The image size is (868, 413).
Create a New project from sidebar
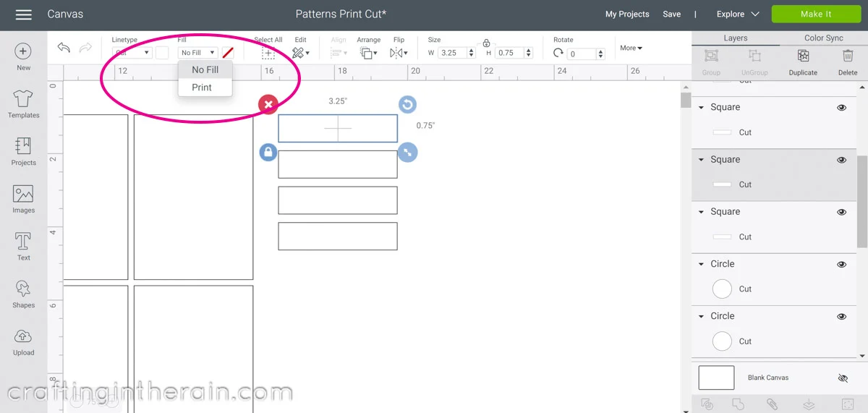23,57
